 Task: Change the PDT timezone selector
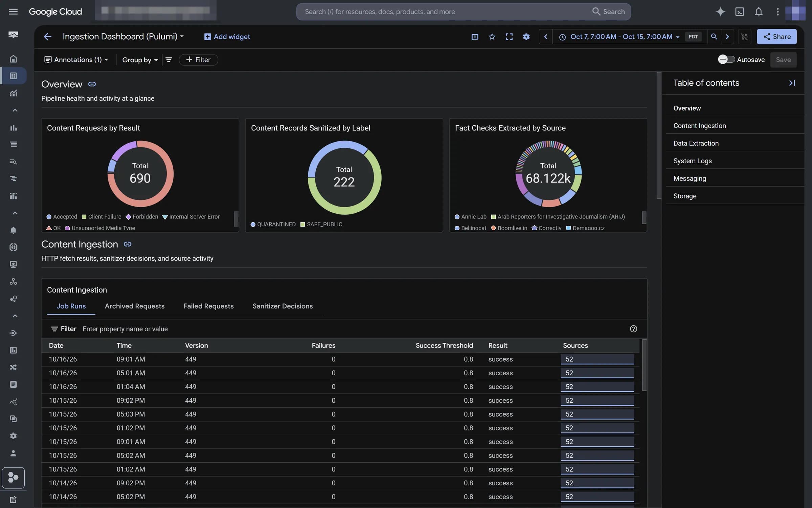693,37
